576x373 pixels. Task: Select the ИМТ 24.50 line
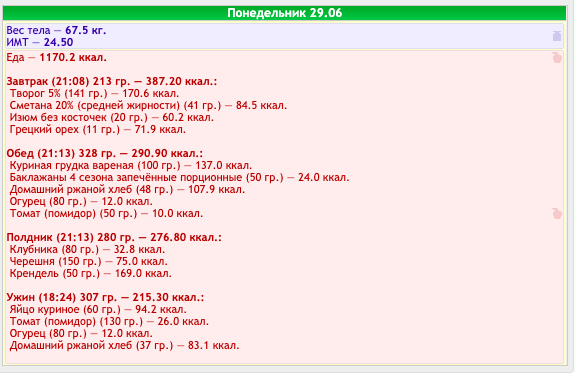(x=40, y=42)
